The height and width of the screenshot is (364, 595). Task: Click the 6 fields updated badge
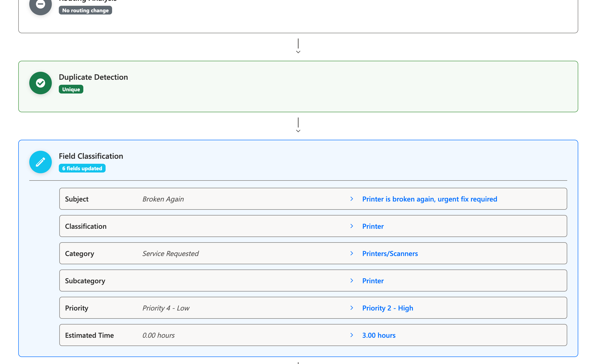(82, 168)
